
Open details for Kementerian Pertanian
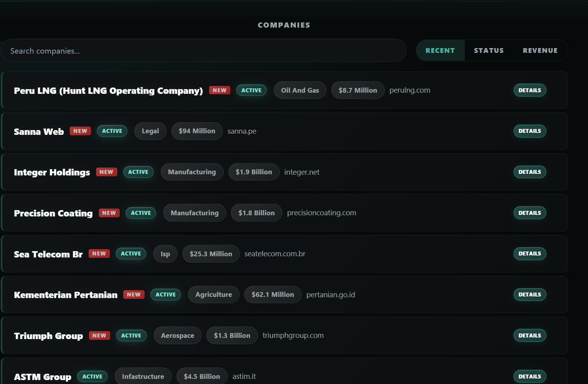[529, 294]
